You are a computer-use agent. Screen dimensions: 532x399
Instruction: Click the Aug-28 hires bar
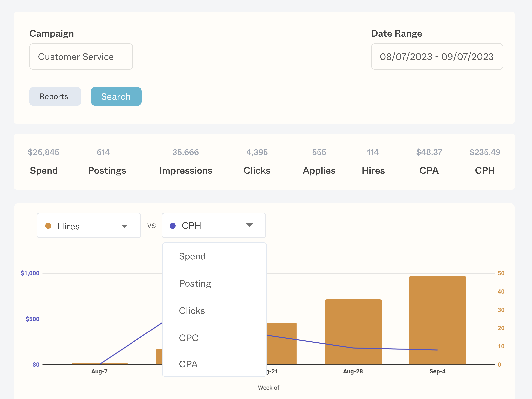[353, 332]
